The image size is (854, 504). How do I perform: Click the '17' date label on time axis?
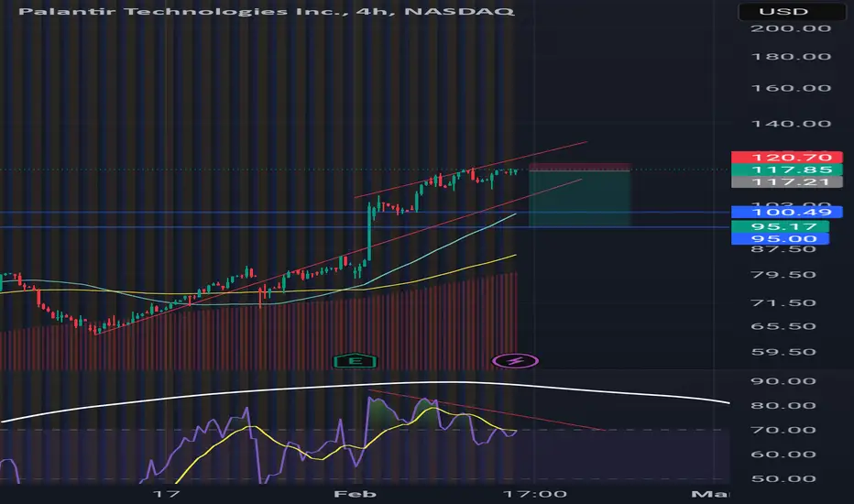(x=166, y=494)
